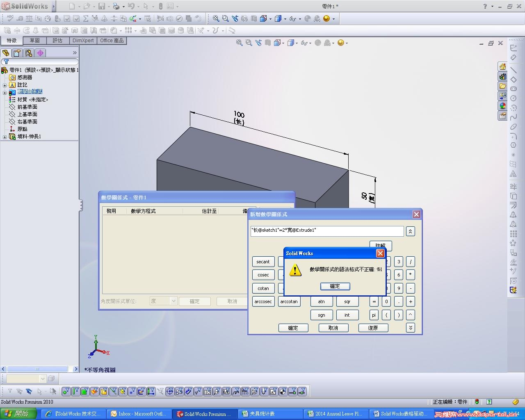
Task: Click the Select cursor icon in the title bar
Action: pyautogui.click(x=146, y=6)
